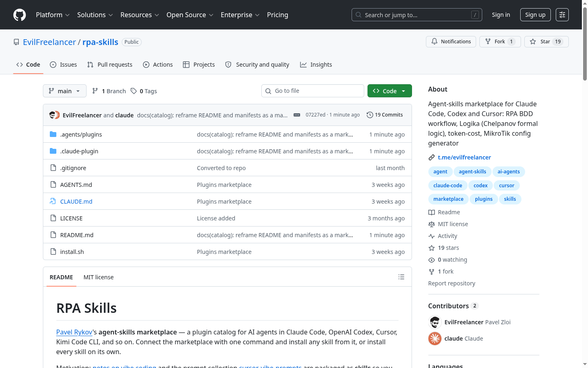Open the Insights tab

(316, 65)
